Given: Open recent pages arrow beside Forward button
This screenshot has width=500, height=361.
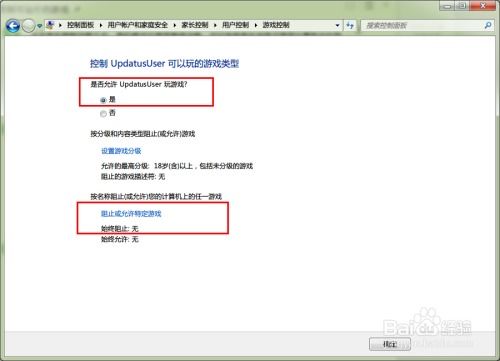Looking at the screenshot, I should [x=39, y=26].
